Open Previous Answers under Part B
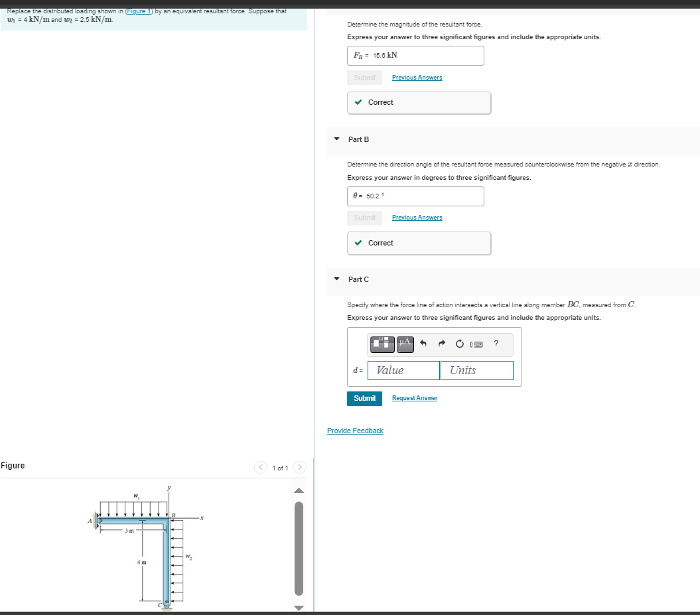 417,218
